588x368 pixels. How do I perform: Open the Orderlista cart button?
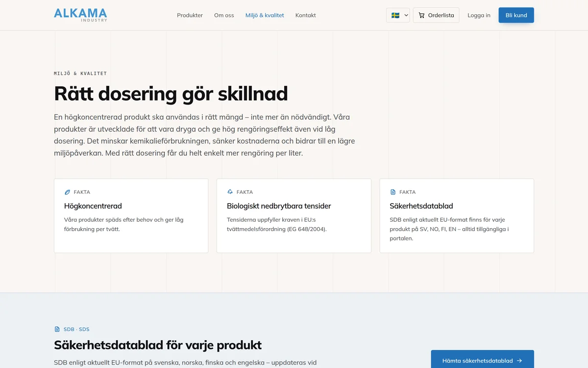coord(436,15)
